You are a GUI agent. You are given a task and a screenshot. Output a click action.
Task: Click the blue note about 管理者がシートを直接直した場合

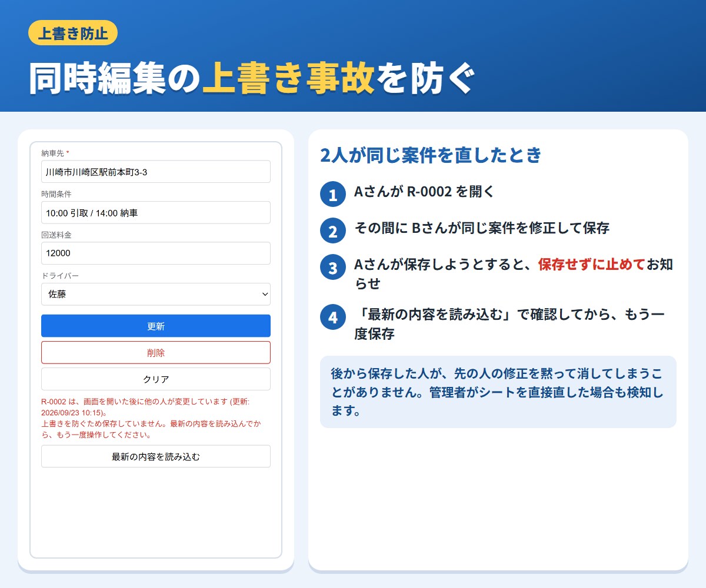pos(498,392)
